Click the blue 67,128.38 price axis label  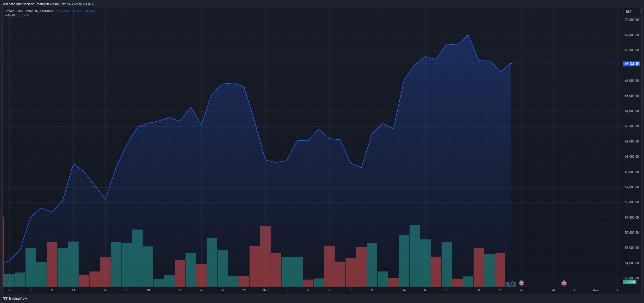point(632,64)
